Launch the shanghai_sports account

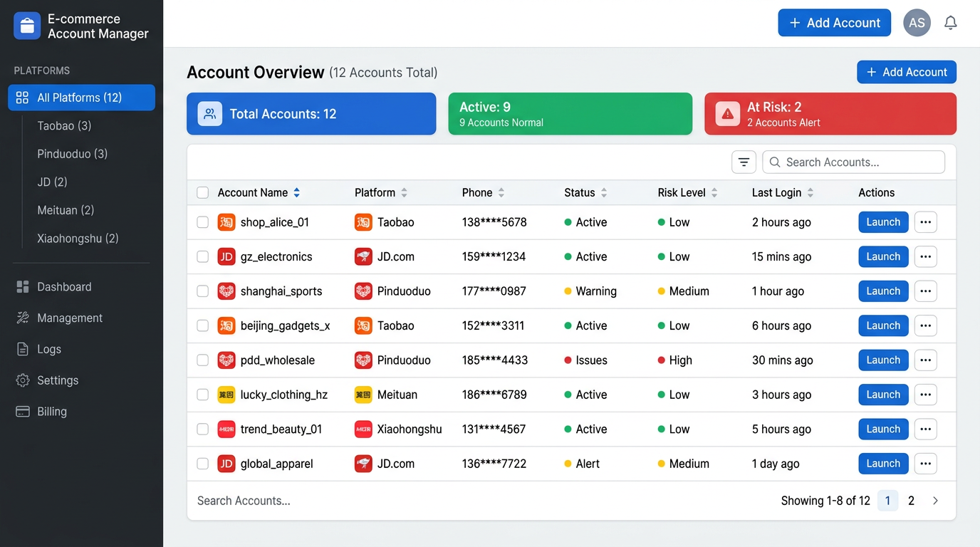tap(883, 291)
